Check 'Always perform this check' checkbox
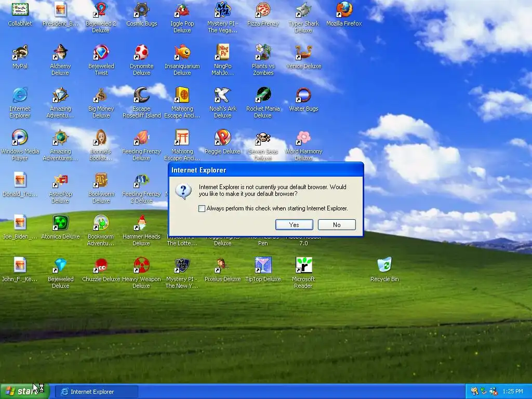Screen dimensions: 532x399 [x=202, y=208]
